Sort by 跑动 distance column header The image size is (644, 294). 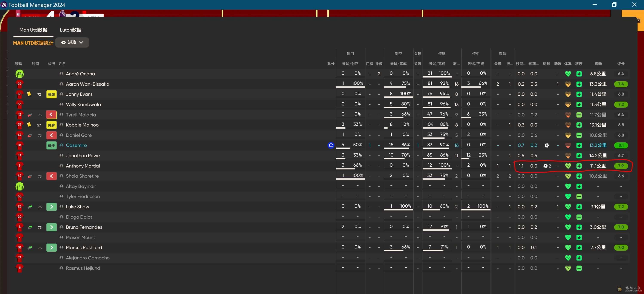[x=598, y=64]
